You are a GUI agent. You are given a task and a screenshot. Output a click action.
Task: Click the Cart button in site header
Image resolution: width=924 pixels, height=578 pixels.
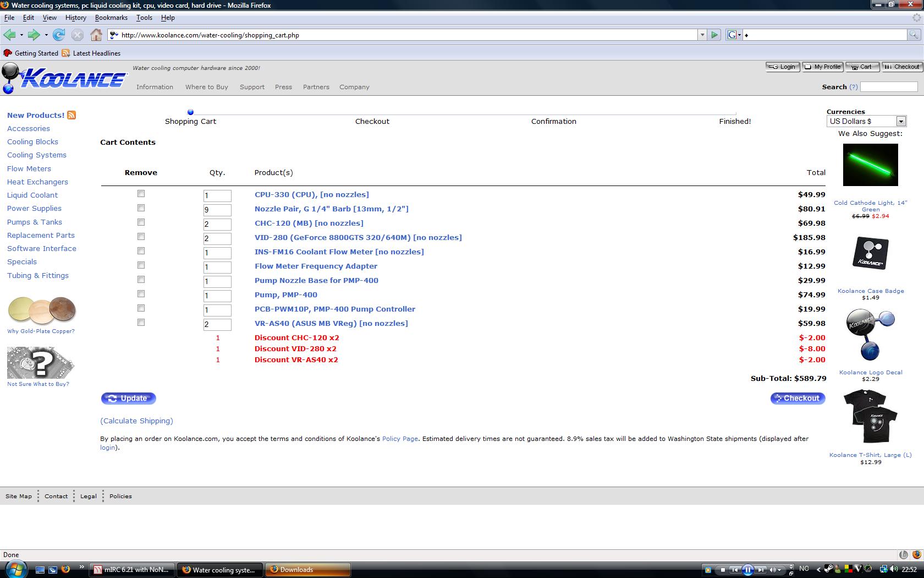862,67
